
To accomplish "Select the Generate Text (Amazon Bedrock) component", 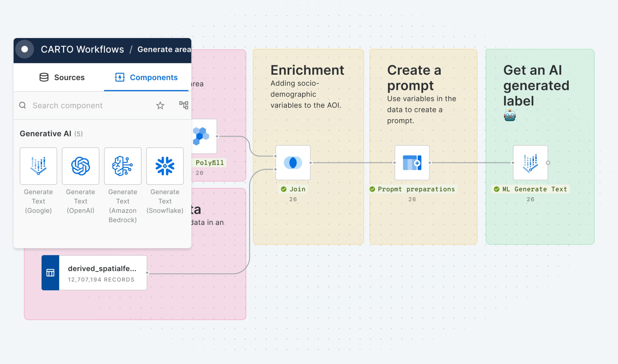I will pos(123,166).
